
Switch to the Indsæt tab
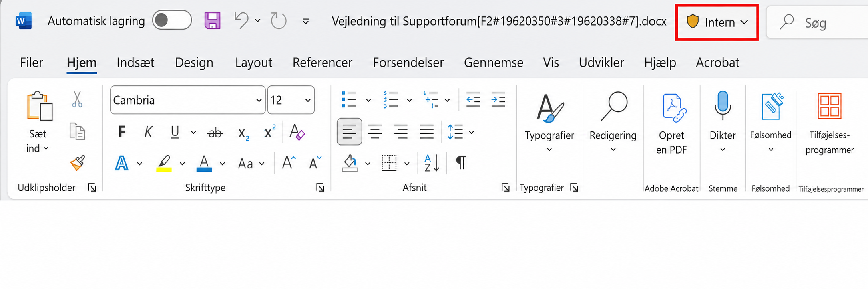135,63
